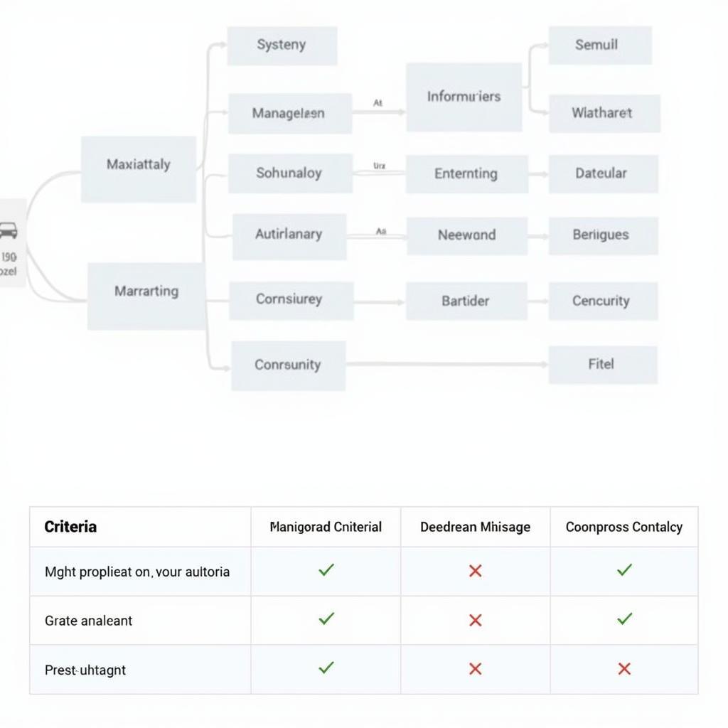Click the red X for Prest uhtagnt under Deedrean Mhisage
This screenshot has width=728, height=728.
coord(476,669)
